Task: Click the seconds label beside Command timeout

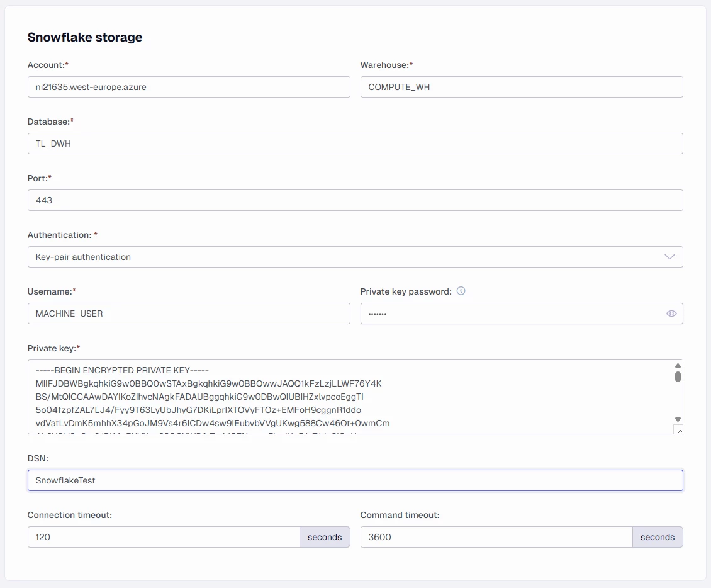Action: (x=658, y=537)
